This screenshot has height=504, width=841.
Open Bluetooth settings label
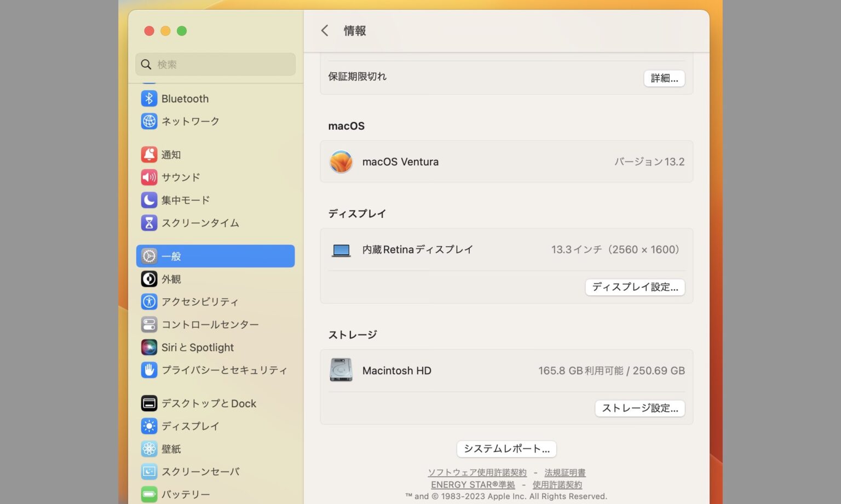pos(185,99)
